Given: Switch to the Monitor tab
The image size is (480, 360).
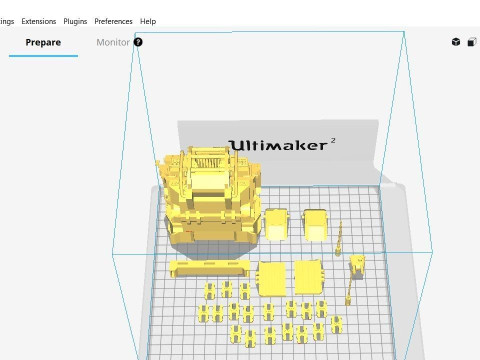Looking at the screenshot, I should pos(113,42).
